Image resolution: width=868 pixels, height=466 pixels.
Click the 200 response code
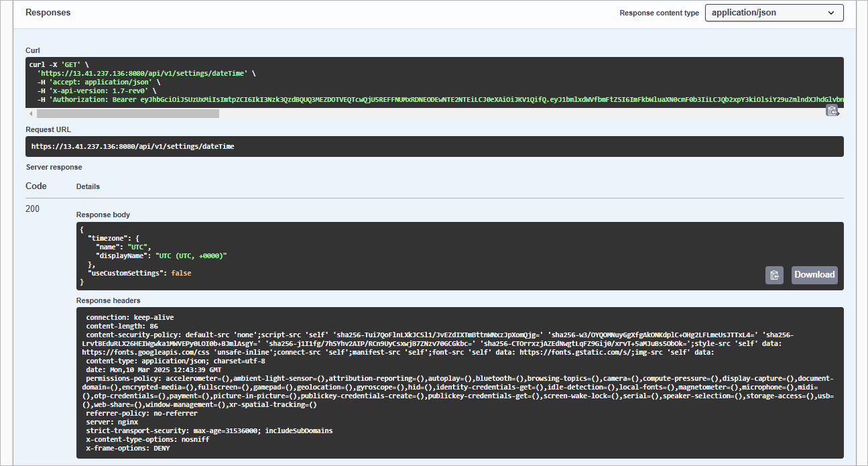(32, 209)
